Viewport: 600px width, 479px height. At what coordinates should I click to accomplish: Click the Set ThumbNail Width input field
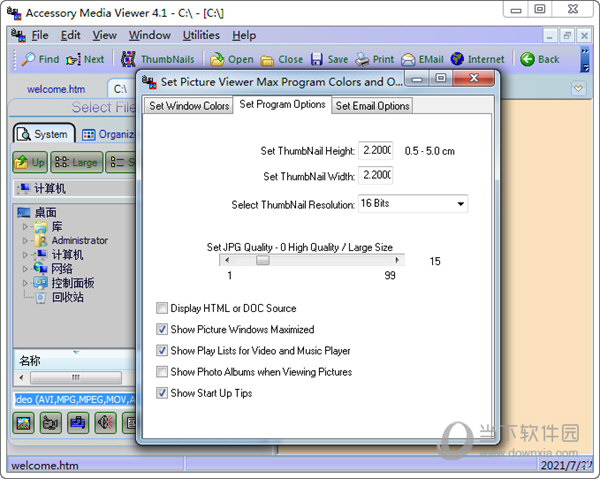click(x=376, y=175)
